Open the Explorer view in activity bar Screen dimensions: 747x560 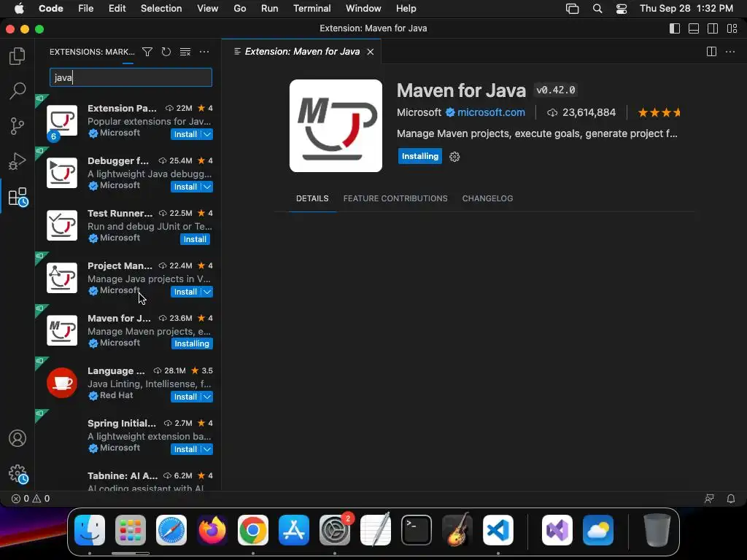click(18, 56)
